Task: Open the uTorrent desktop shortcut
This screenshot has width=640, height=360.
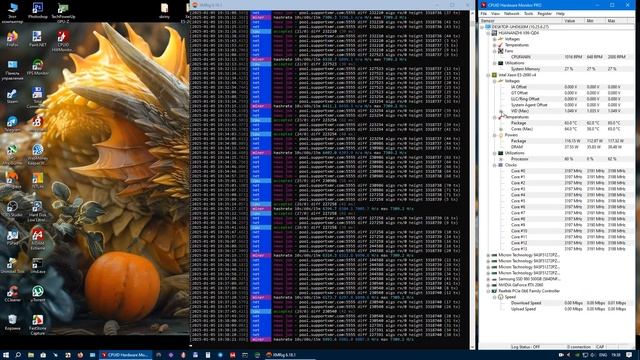Action: [x=38, y=293]
